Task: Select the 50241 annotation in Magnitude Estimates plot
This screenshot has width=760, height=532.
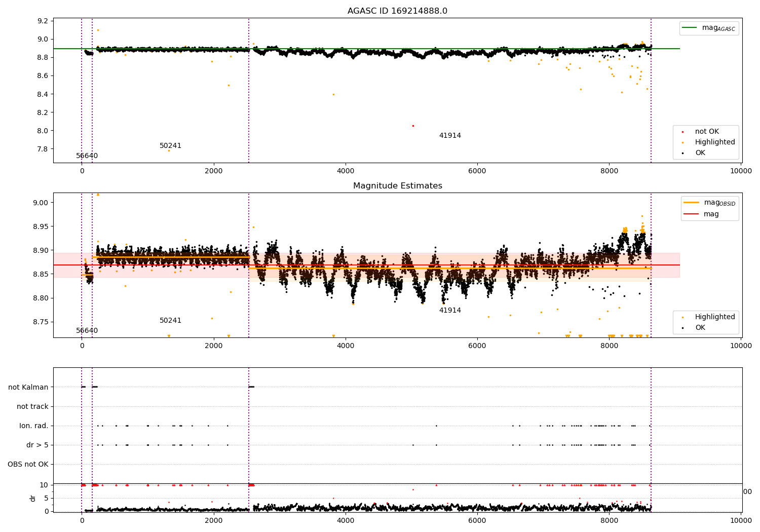Action: 170,321
